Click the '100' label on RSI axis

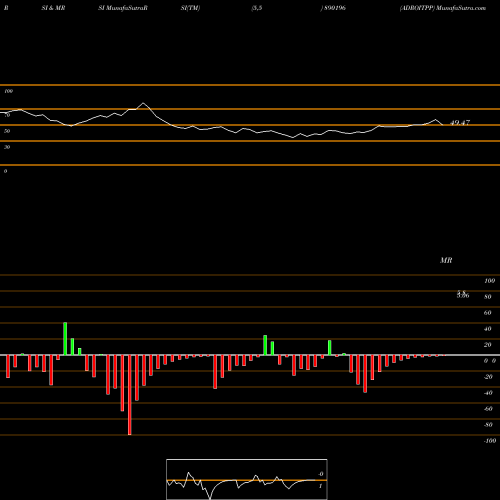pyautogui.click(x=8, y=91)
